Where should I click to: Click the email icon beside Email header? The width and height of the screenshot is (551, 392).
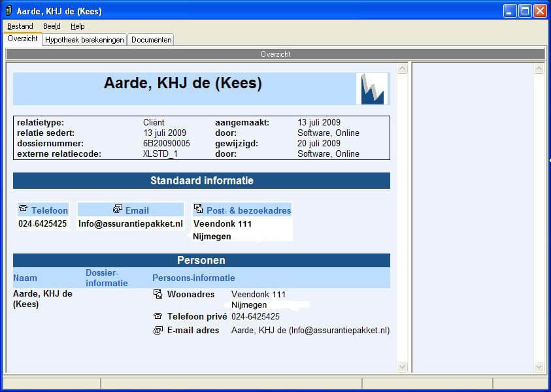[x=118, y=209]
